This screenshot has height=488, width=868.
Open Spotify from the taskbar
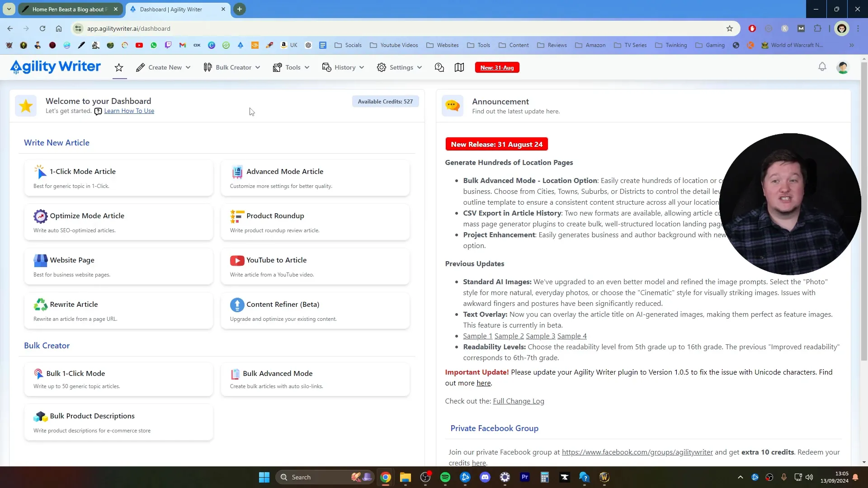click(x=445, y=477)
